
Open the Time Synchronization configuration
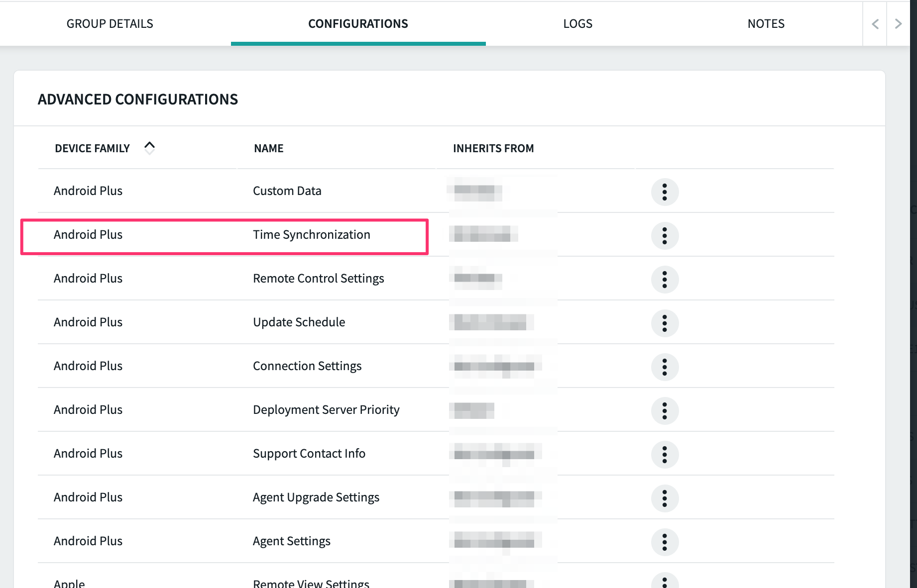point(311,235)
